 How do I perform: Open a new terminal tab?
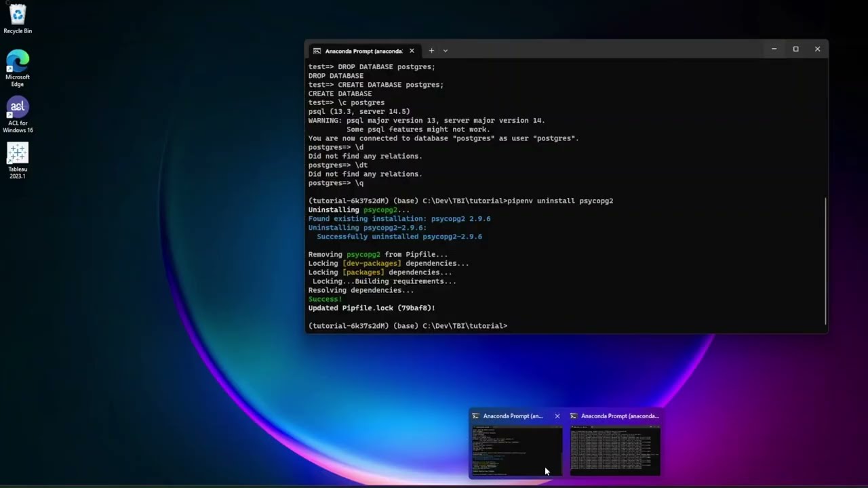(x=431, y=51)
